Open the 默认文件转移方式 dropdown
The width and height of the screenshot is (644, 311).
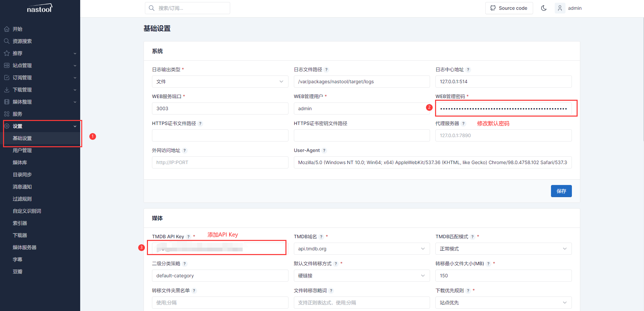pos(361,276)
